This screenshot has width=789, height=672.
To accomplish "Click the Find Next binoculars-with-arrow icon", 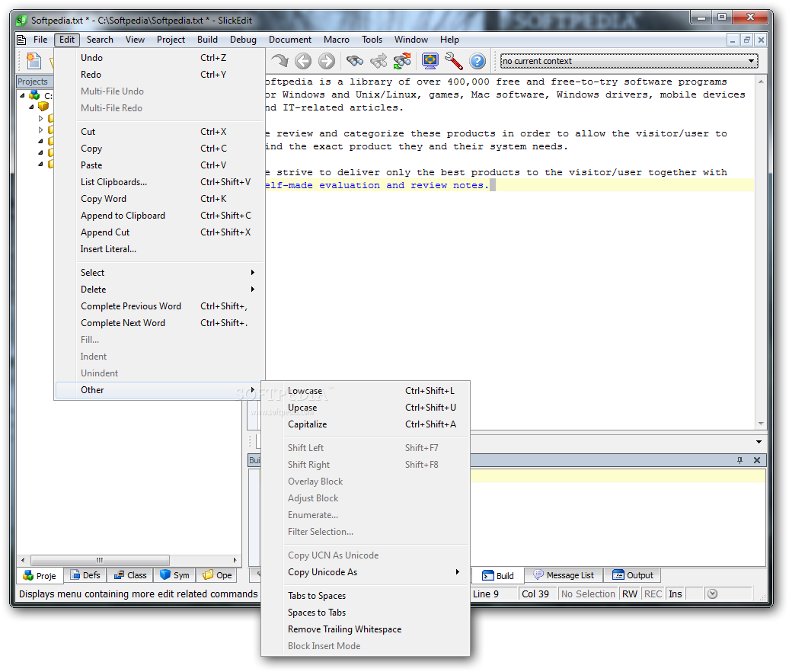I will click(379, 61).
